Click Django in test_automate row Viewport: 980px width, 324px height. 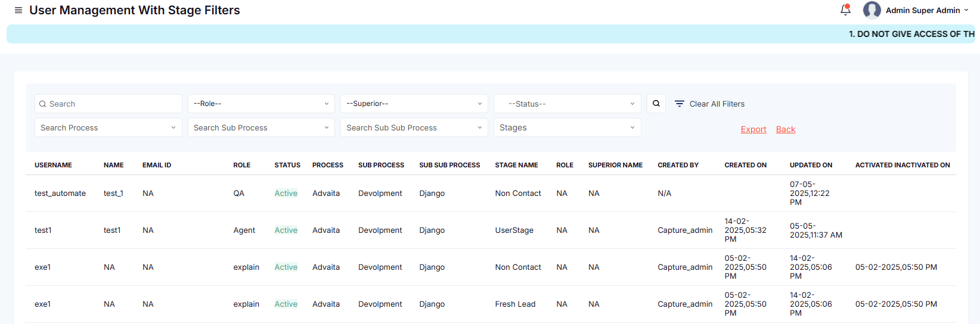click(432, 194)
